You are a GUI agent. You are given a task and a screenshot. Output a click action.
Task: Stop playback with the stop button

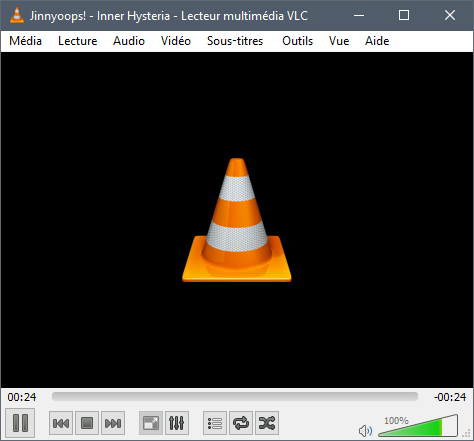tap(87, 423)
